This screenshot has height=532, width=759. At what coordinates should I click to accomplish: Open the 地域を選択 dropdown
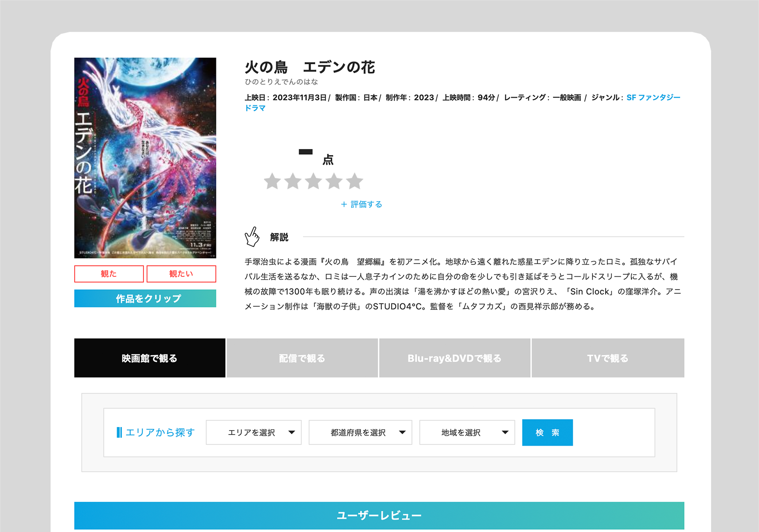[x=467, y=432]
